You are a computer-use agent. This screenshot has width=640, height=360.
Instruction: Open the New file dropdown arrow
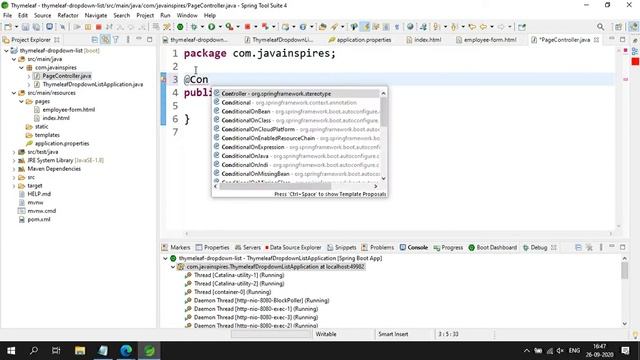coord(16,27)
